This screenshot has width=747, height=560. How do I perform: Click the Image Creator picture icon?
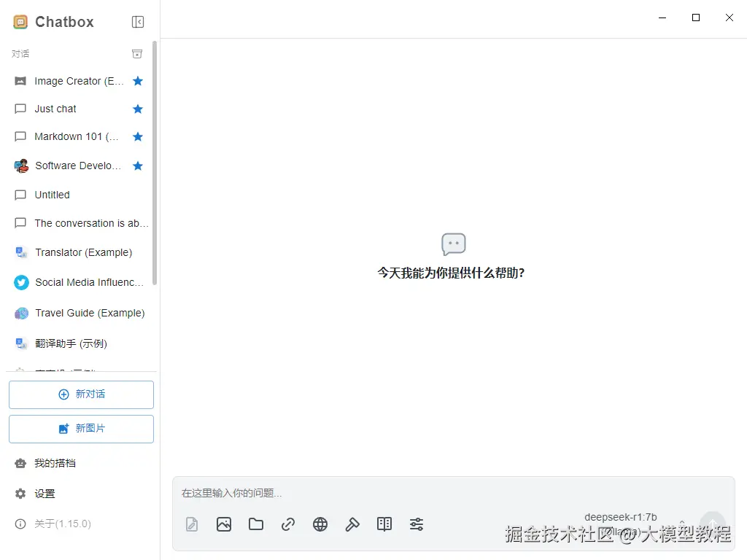pos(20,81)
